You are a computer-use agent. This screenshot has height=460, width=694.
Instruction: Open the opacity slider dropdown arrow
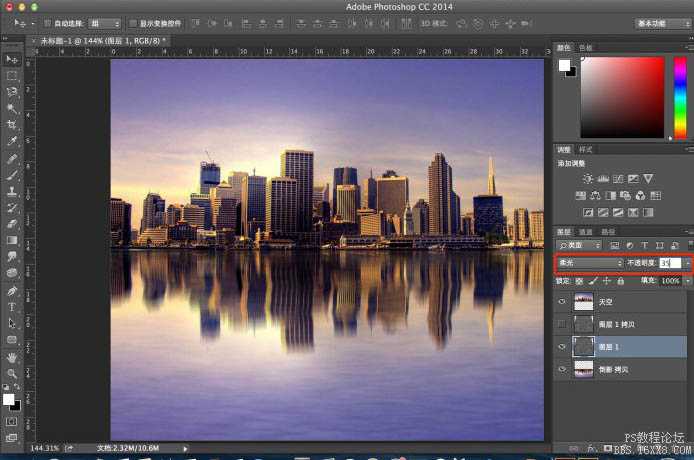(x=687, y=263)
